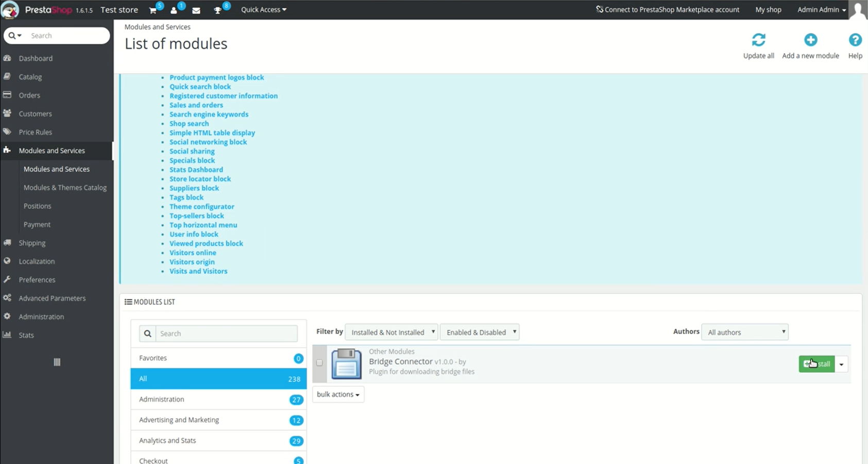Open Positions in the sidebar submenu
Viewport: 868px width, 464px height.
38,206
